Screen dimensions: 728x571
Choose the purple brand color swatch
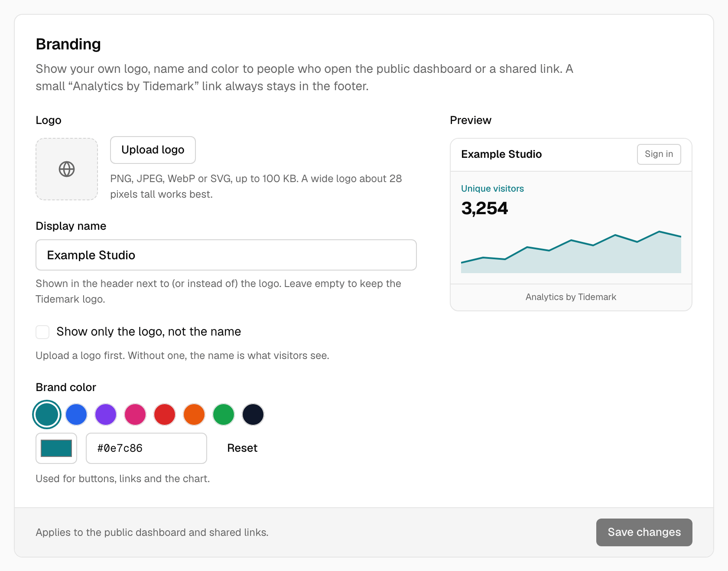(x=106, y=414)
